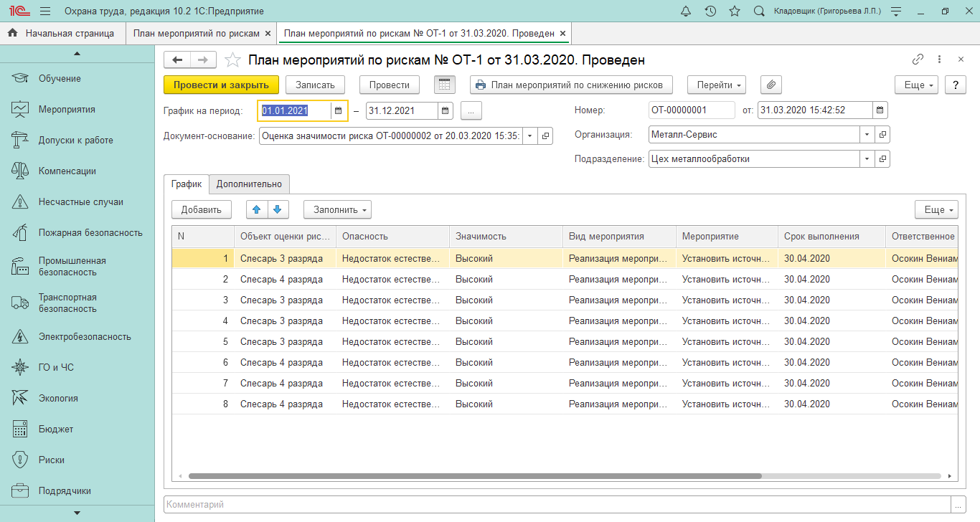
Task: Click the calendar report icon button
Action: point(445,85)
